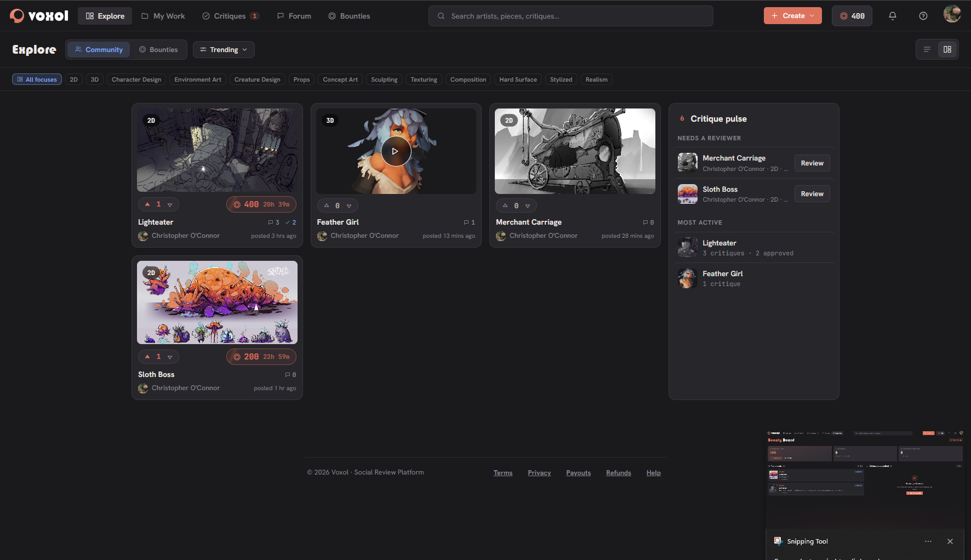Viewport: 971px width, 560px height.
Task: Downvote the Feather Girl piece
Action: click(x=349, y=205)
